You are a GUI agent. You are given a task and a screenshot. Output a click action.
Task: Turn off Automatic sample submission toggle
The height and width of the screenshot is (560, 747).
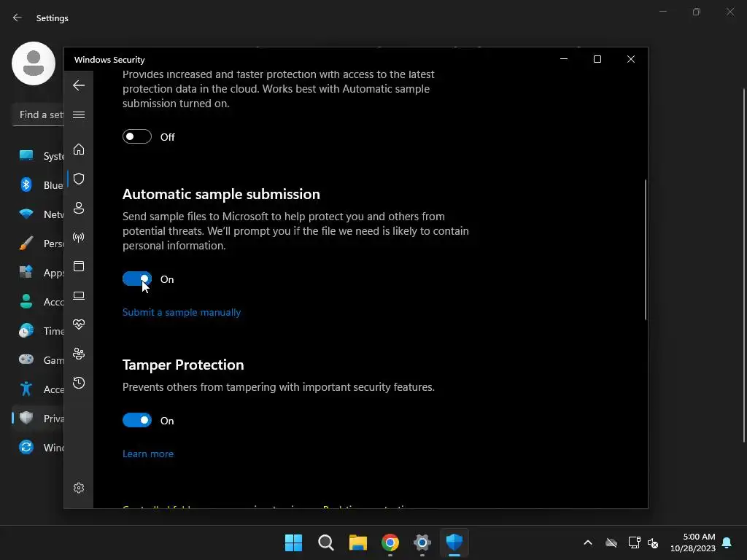(x=137, y=279)
